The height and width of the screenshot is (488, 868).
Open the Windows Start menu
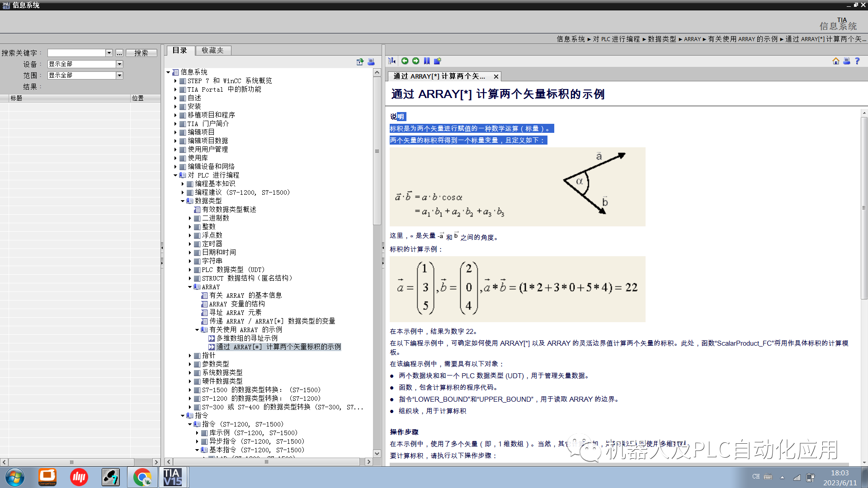tap(15, 477)
